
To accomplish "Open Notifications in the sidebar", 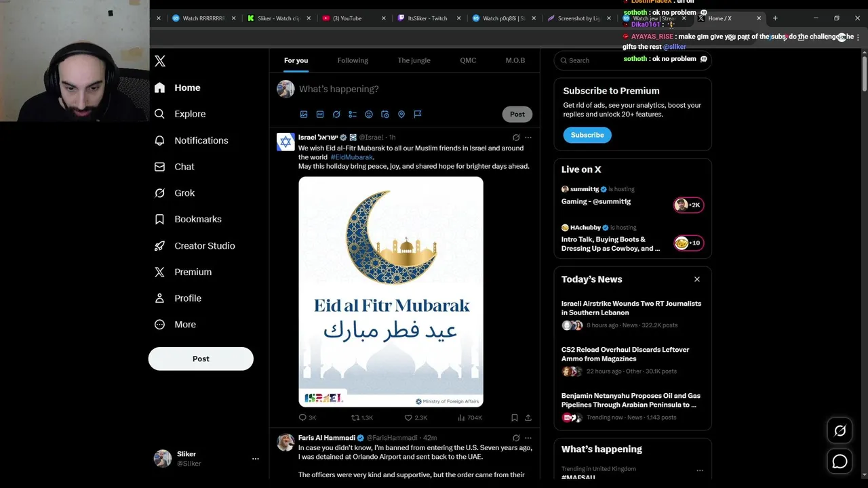I will (x=192, y=140).
